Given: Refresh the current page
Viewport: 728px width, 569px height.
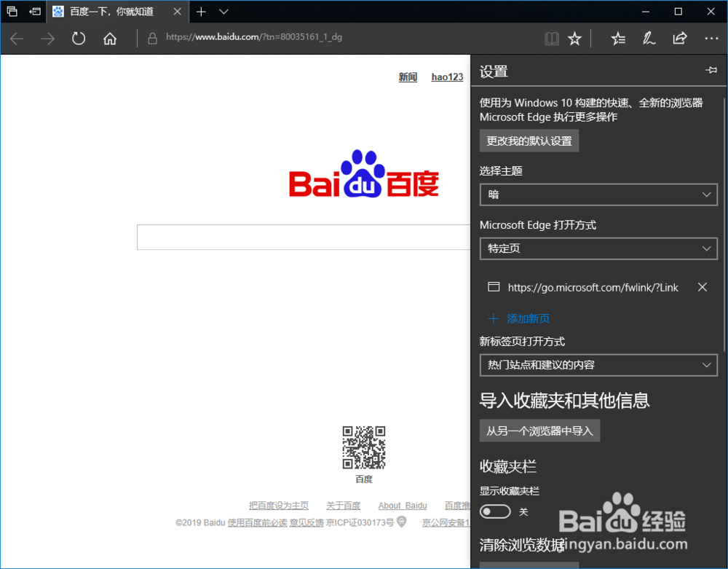Looking at the screenshot, I should [79, 38].
